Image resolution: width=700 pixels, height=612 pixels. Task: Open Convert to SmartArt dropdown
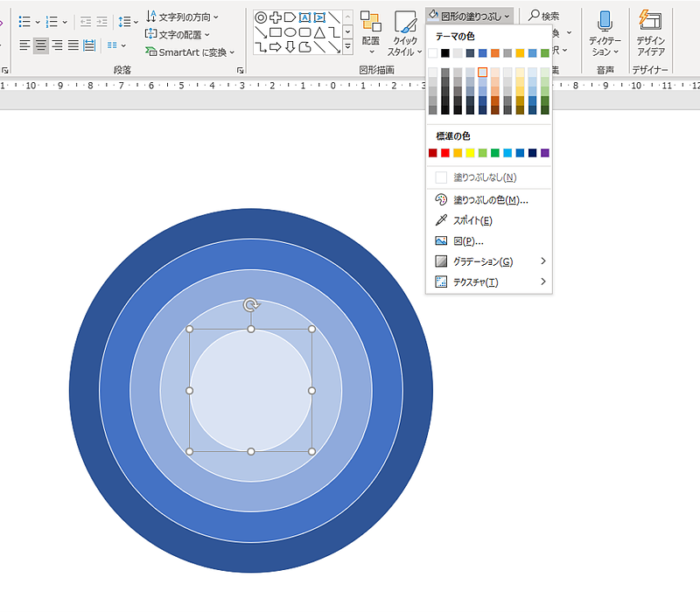pos(190,52)
